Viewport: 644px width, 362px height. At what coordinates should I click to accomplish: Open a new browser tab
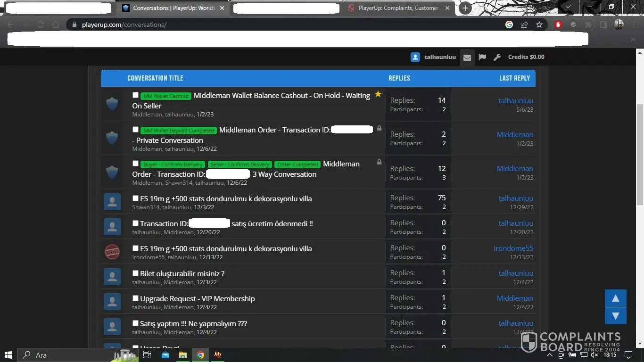[x=465, y=8]
